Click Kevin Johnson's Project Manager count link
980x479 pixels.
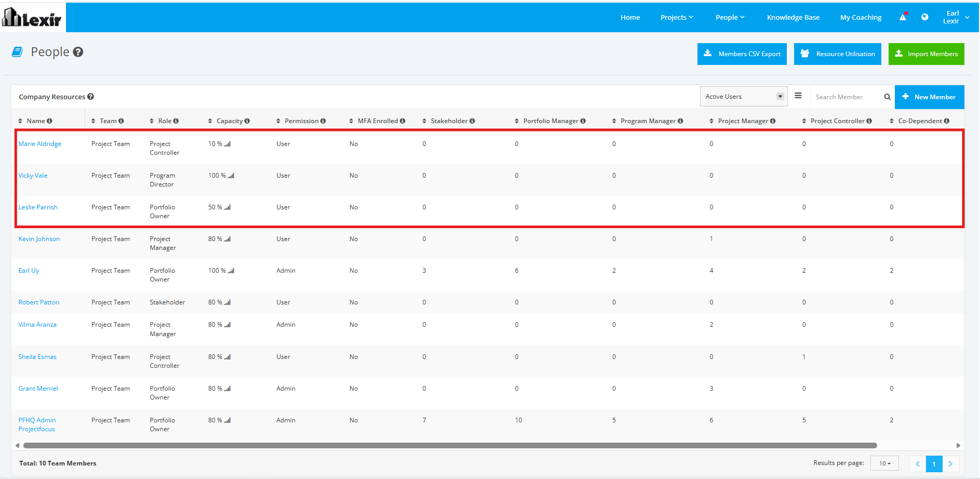pyautogui.click(x=711, y=239)
